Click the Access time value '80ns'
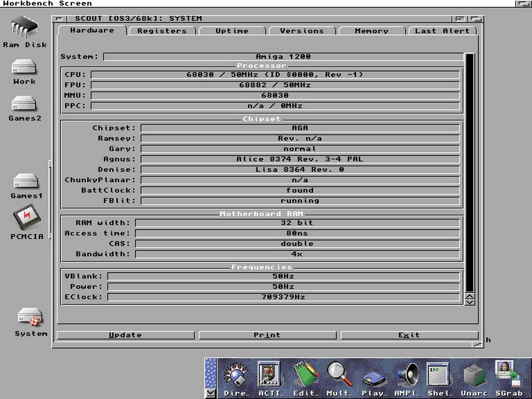 pyautogui.click(x=297, y=233)
